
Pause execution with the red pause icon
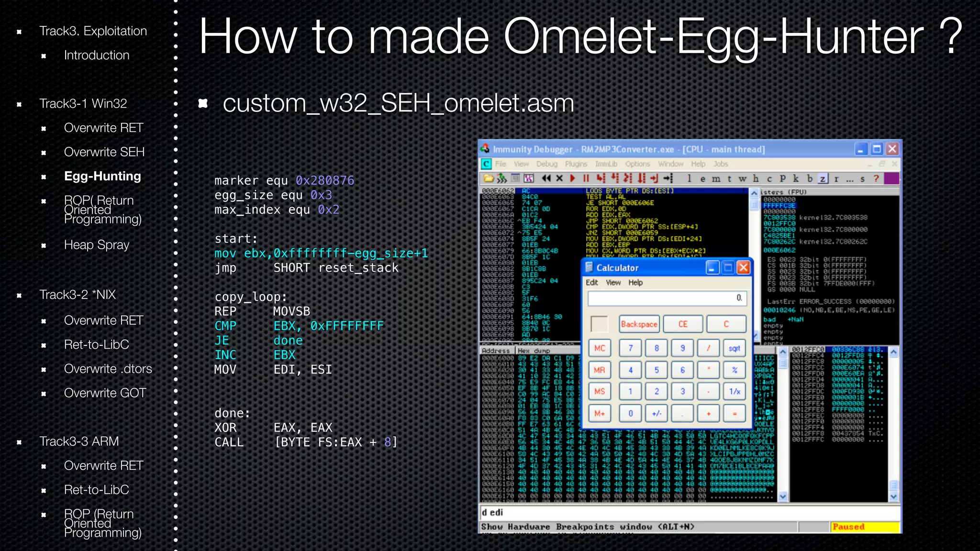tap(586, 178)
